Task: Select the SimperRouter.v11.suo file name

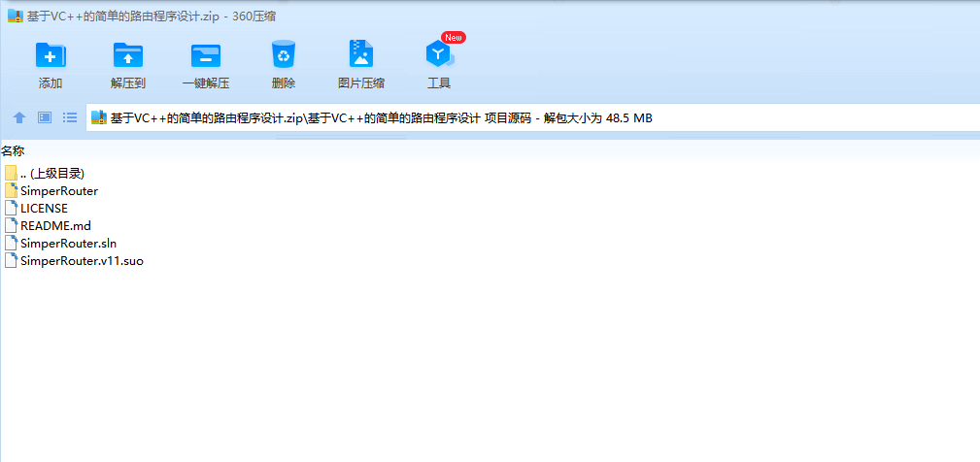Action: coord(82,261)
